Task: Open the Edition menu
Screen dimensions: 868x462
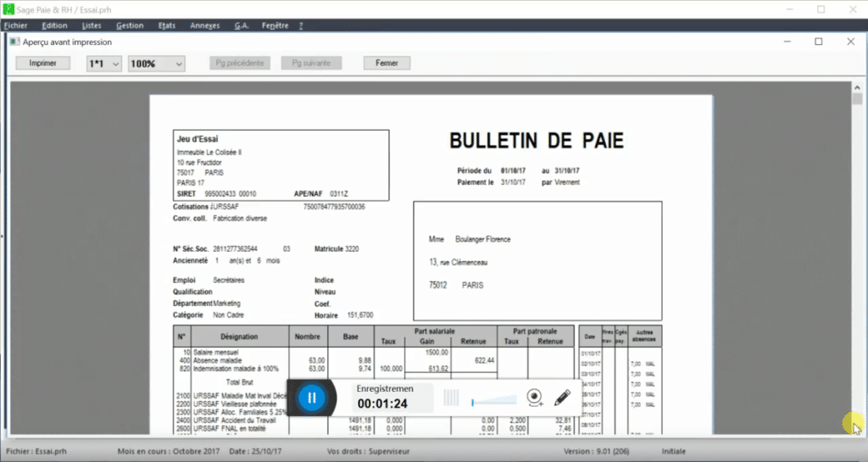Action: [x=54, y=25]
